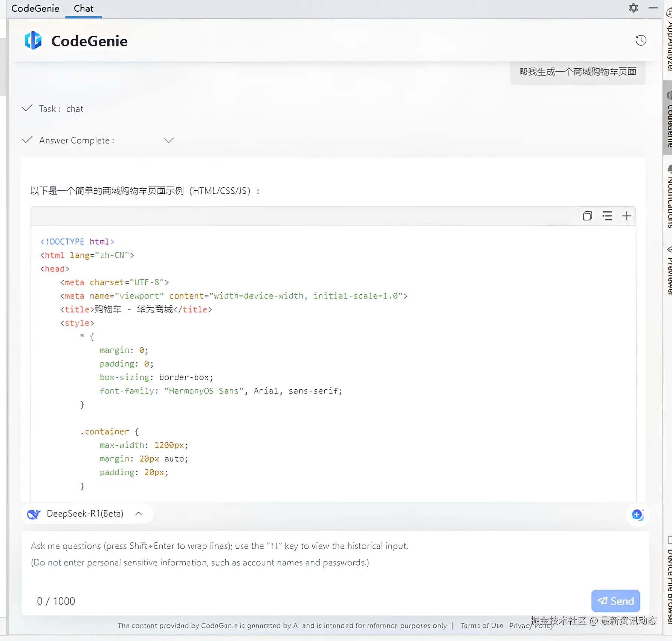Click the CodeGenie logo icon
This screenshot has width=672, height=641.
pos(33,40)
